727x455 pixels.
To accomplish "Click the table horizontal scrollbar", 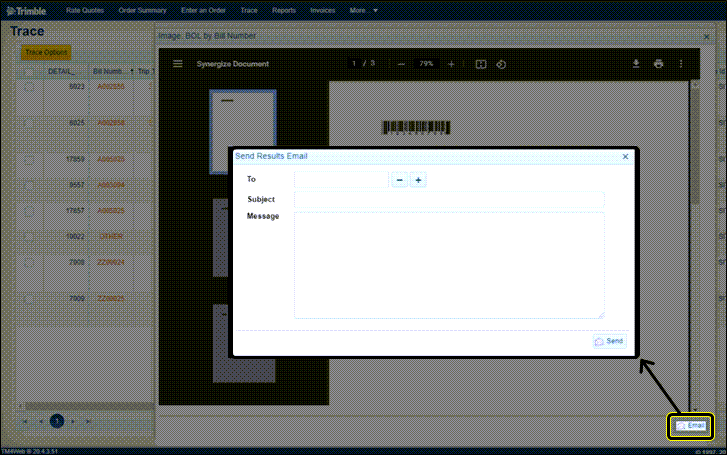I will 88,406.
